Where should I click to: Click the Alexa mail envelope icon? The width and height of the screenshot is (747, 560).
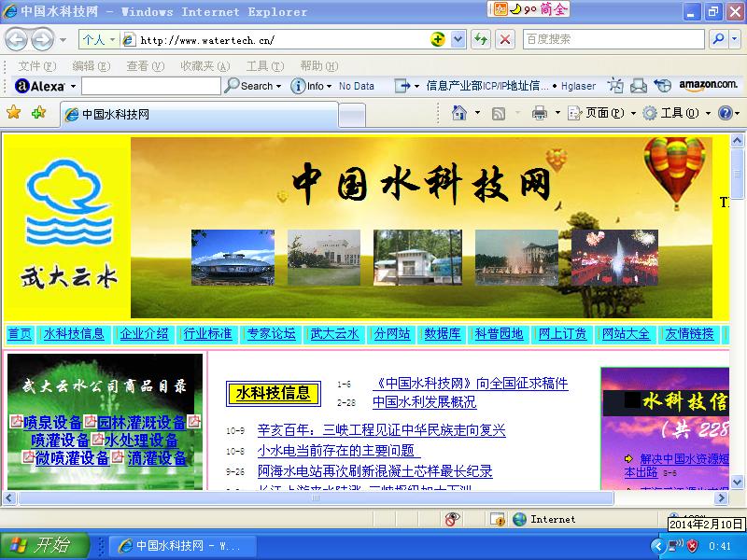639,86
